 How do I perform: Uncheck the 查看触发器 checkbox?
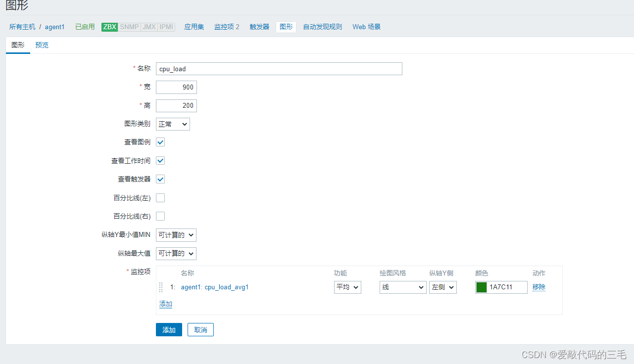(160, 179)
